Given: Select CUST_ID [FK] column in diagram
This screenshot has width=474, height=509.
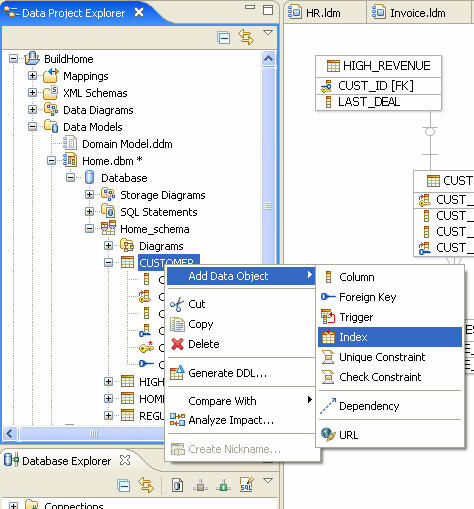Looking at the screenshot, I should [378, 86].
